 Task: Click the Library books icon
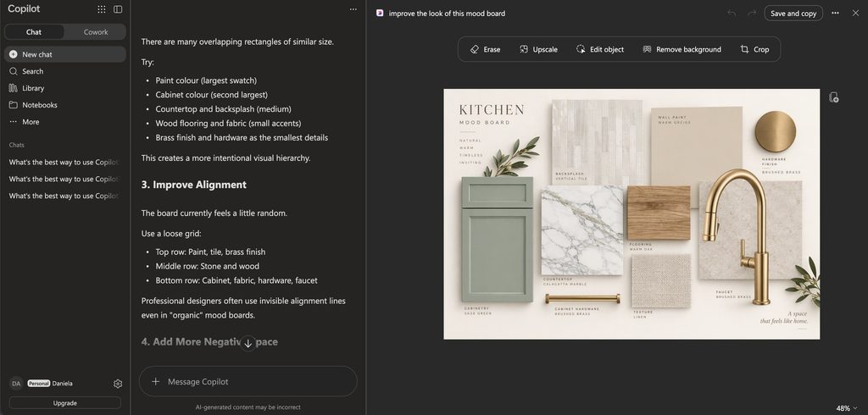click(14, 88)
